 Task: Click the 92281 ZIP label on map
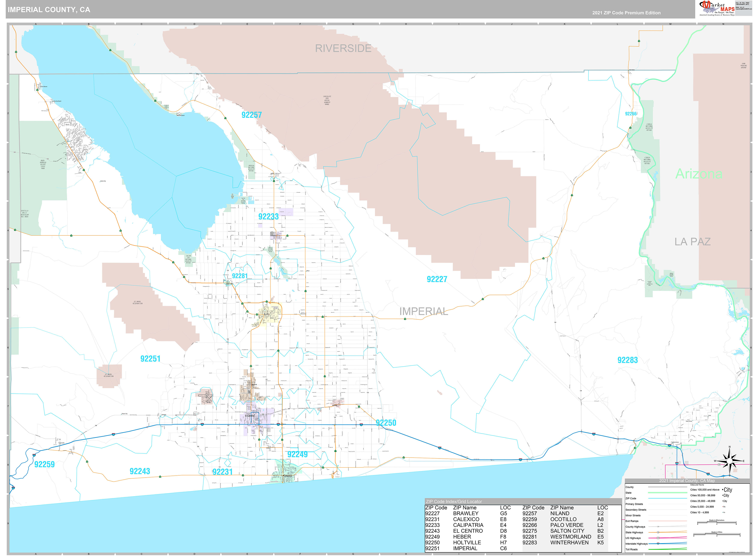click(x=240, y=276)
